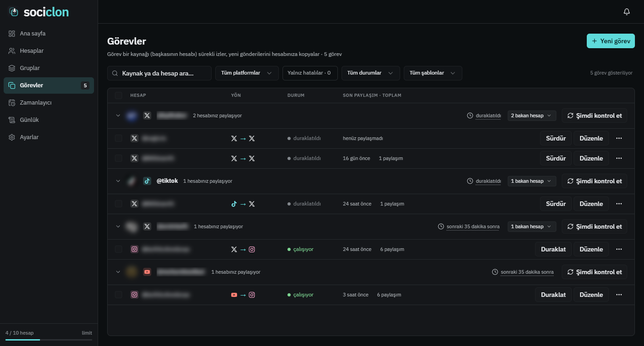Open more options for the X to Instagram row
The image size is (644, 346).
coord(619,249)
